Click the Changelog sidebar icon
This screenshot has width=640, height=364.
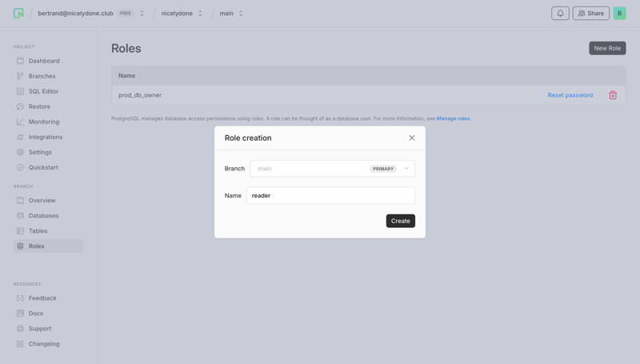point(20,344)
